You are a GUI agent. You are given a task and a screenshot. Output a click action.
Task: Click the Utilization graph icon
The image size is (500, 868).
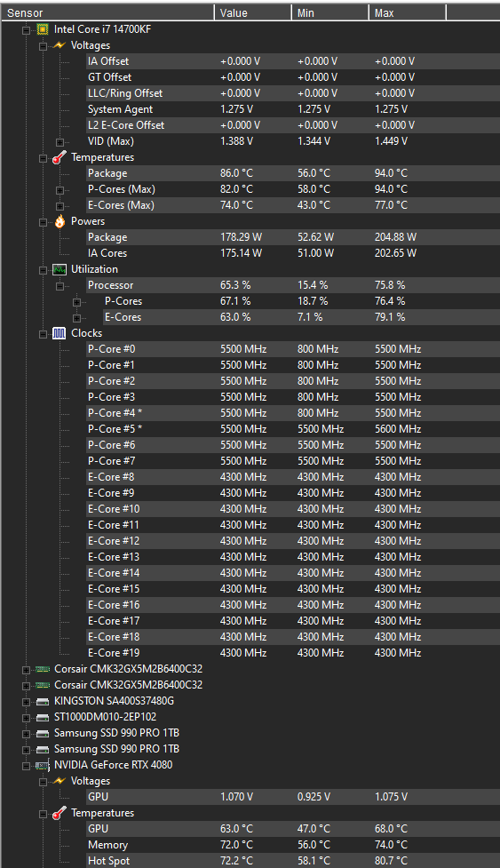click(x=60, y=269)
